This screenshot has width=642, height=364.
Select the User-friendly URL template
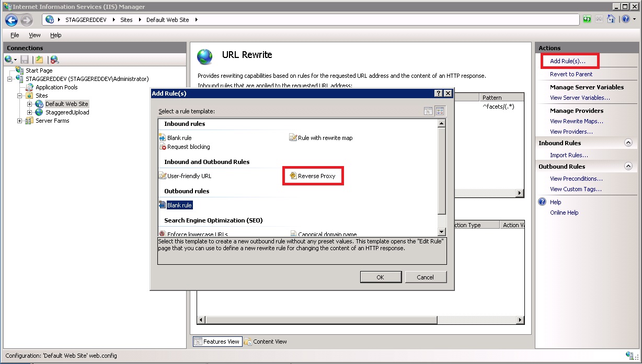185,176
